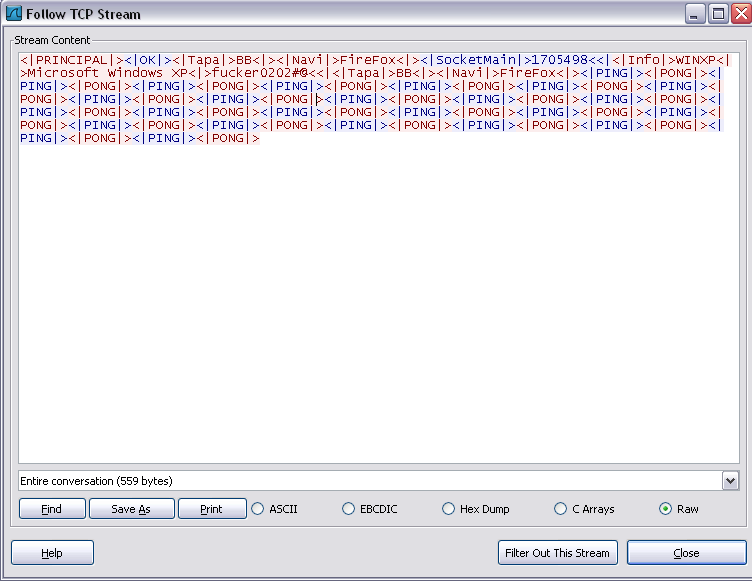Expand the conversation direction dropdown arrow
The image size is (752, 581).
[730, 481]
